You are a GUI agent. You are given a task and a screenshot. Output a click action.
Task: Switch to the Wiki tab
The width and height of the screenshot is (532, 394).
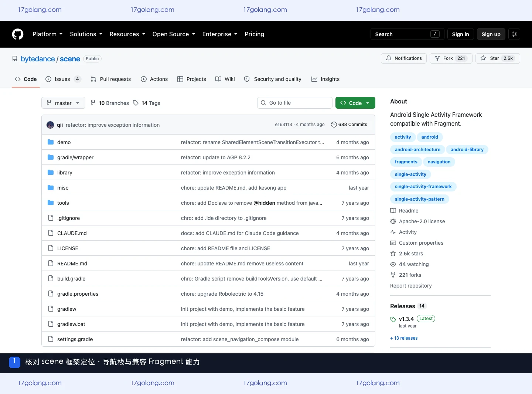225,79
